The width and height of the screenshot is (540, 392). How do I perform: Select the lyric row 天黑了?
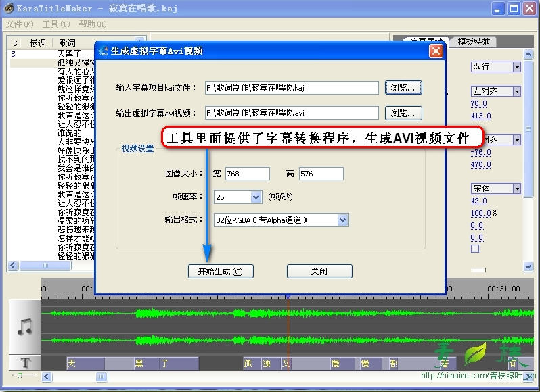[x=69, y=53]
